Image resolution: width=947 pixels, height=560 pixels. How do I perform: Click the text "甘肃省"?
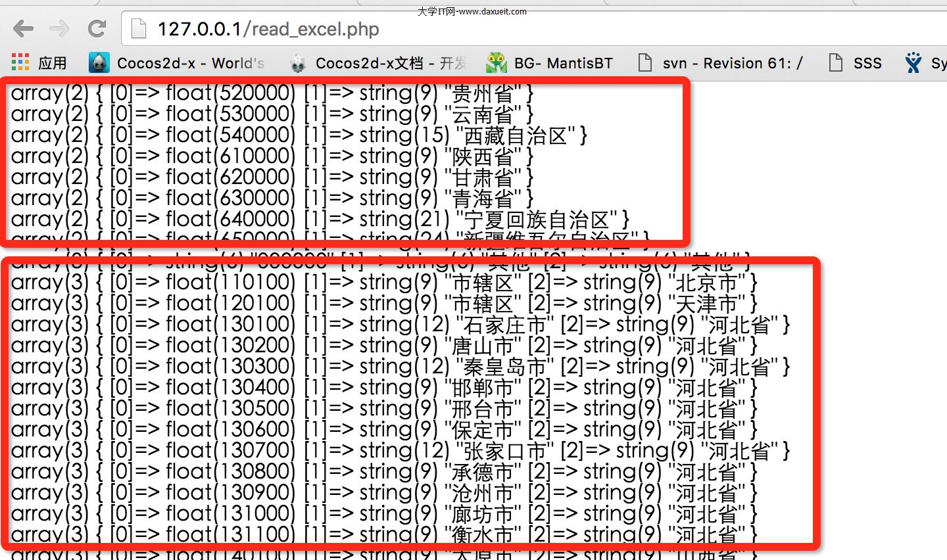pyautogui.click(x=482, y=177)
